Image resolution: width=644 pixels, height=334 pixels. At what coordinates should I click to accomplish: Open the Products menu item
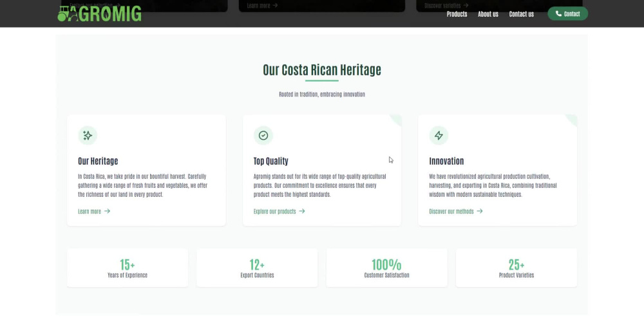click(457, 14)
